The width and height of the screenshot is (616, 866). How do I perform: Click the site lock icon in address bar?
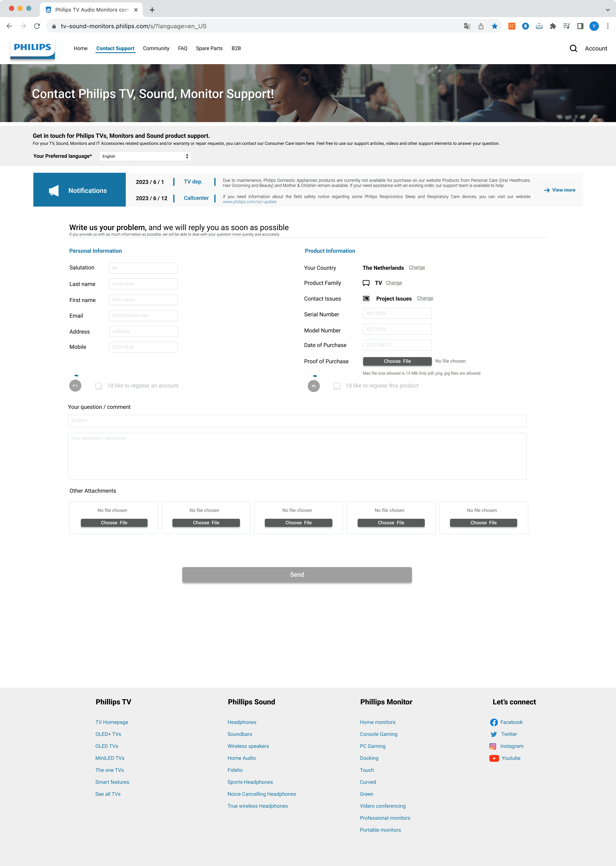pos(54,26)
